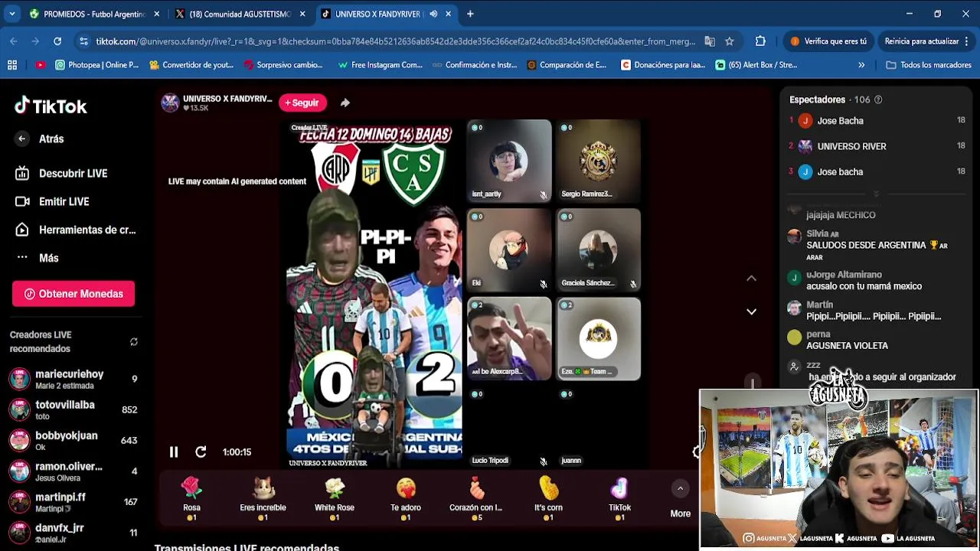
Task: Expand viewers ranking list chevron
Action: click(877, 194)
